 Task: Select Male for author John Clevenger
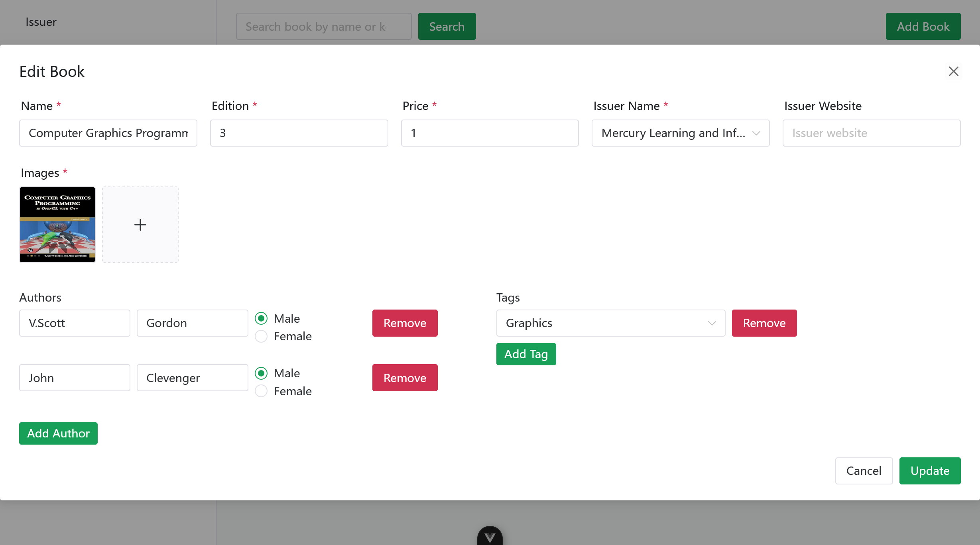[x=261, y=373]
